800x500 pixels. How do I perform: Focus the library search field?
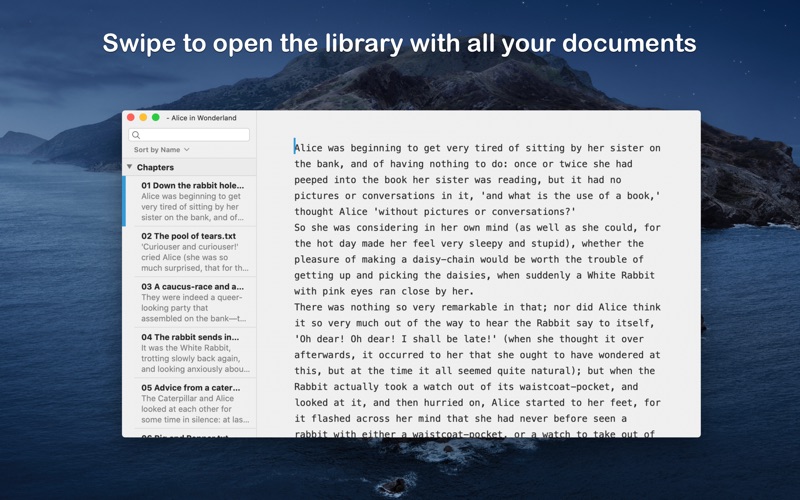point(189,135)
